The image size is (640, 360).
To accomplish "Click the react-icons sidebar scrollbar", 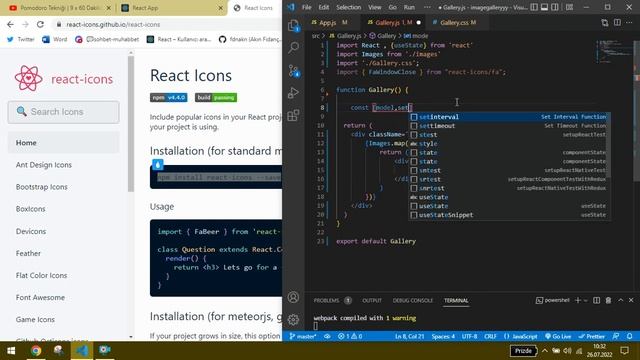I will (131, 124).
